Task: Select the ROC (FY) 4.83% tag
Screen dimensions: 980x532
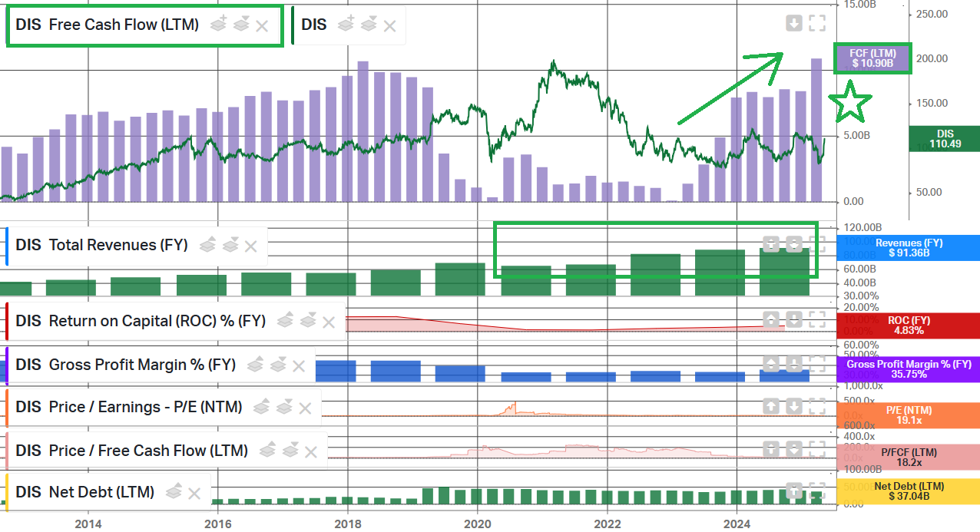Action: [908, 325]
